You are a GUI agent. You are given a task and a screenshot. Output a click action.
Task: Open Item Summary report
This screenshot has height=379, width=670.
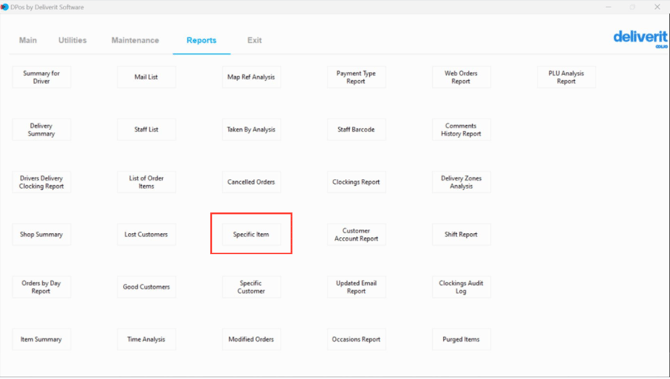(41, 339)
